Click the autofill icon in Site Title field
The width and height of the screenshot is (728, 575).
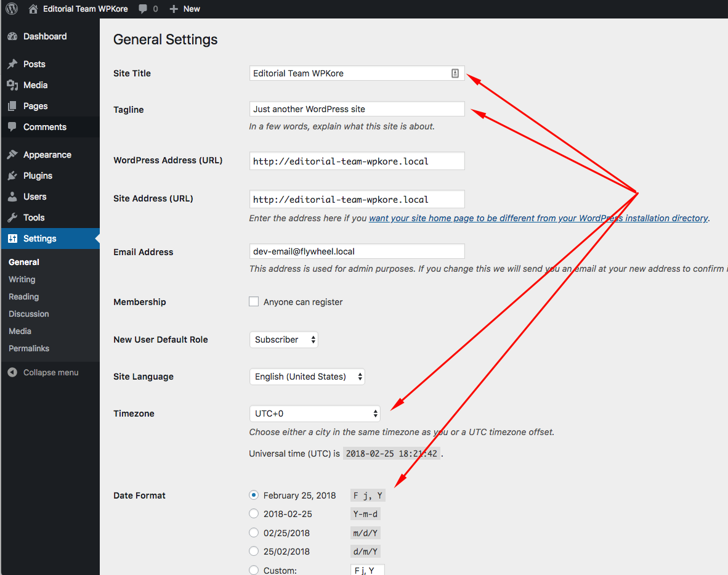coord(455,73)
